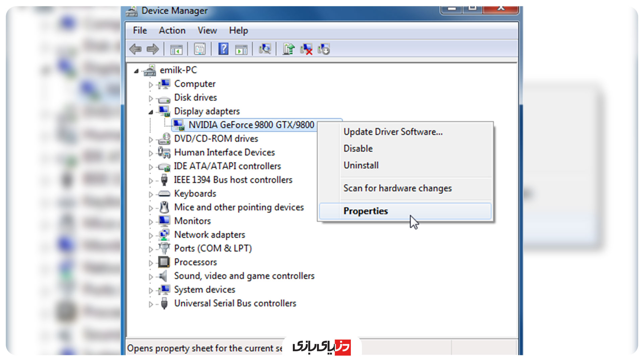Click the Properties sheet toolbar icon
Image resolution: width=644 pixels, height=362 pixels.
(200, 49)
